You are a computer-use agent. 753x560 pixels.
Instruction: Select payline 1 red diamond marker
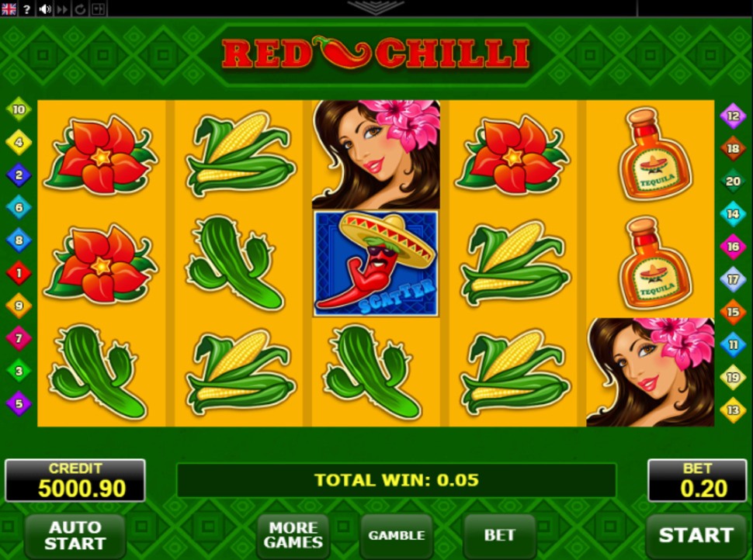point(19,273)
